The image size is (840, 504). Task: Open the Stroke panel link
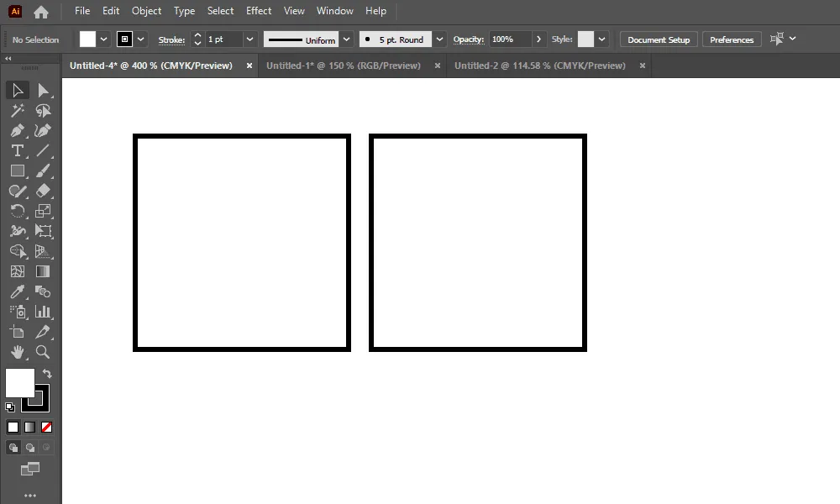click(x=171, y=39)
